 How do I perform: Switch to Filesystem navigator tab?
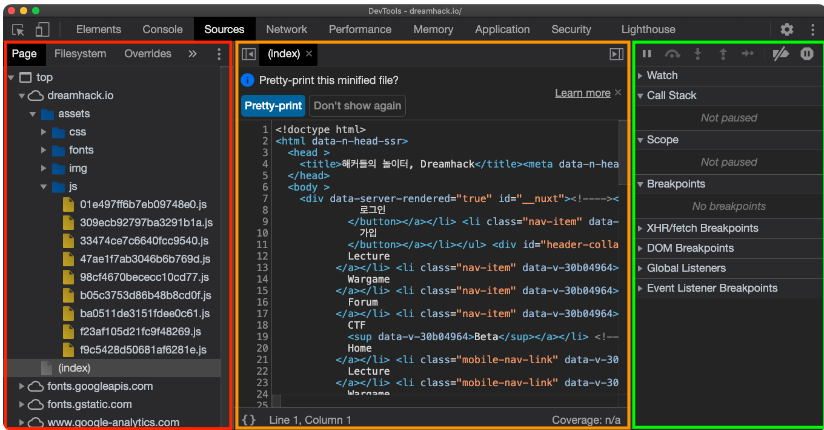point(80,54)
